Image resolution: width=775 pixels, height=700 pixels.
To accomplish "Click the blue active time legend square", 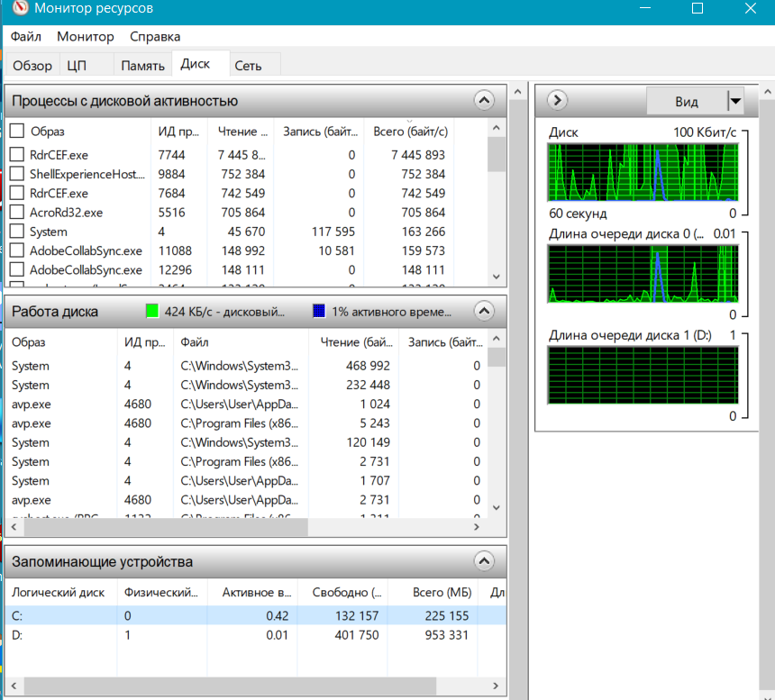I will click(x=319, y=312).
